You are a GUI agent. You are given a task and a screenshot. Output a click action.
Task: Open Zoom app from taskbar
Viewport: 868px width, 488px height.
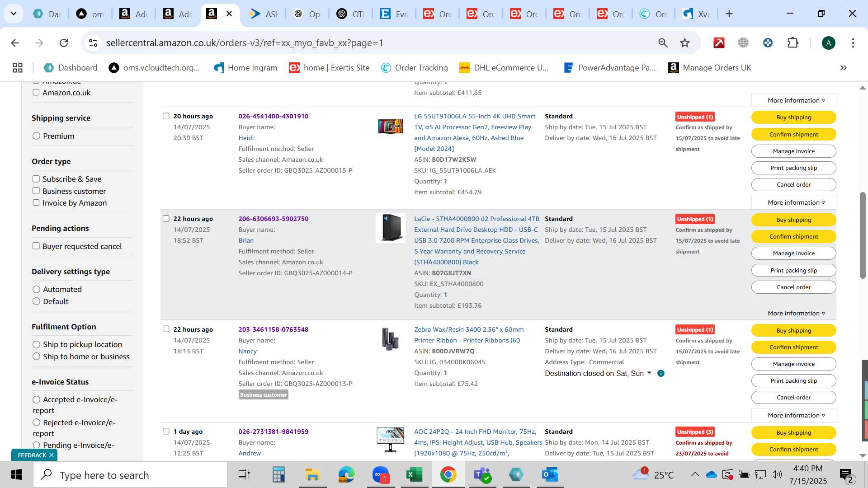click(x=381, y=475)
